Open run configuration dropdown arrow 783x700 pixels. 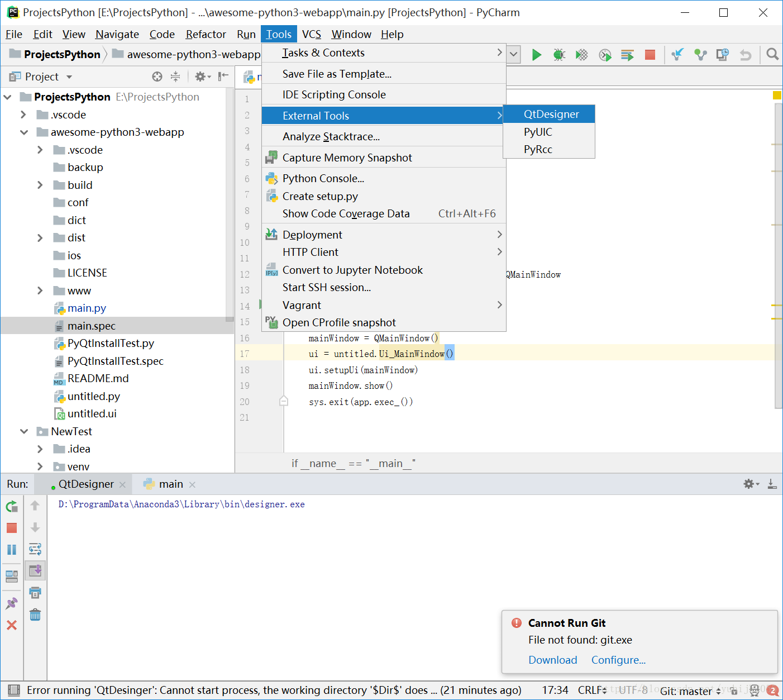[x=514, y=55]
